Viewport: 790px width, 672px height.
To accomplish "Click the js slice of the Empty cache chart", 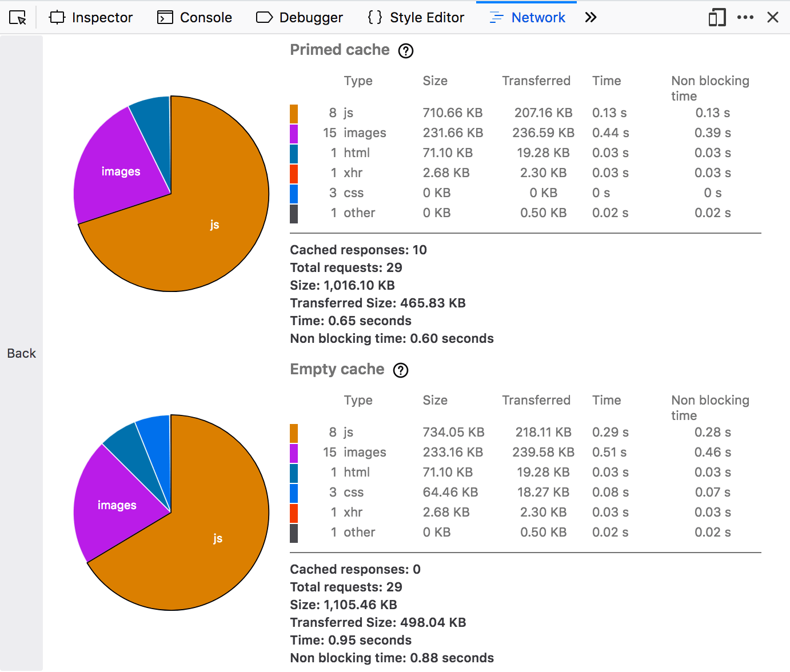I will click(217, 538).
